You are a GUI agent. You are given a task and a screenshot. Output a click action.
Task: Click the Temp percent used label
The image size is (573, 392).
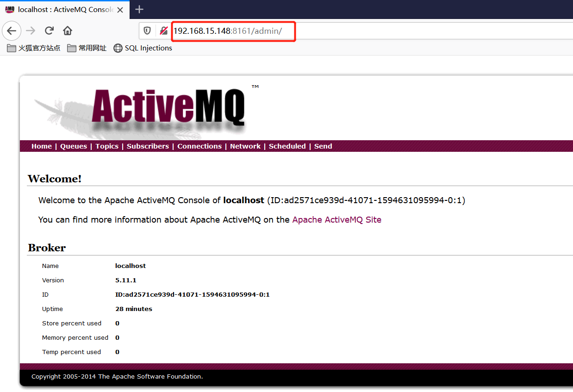click(71, 352)
